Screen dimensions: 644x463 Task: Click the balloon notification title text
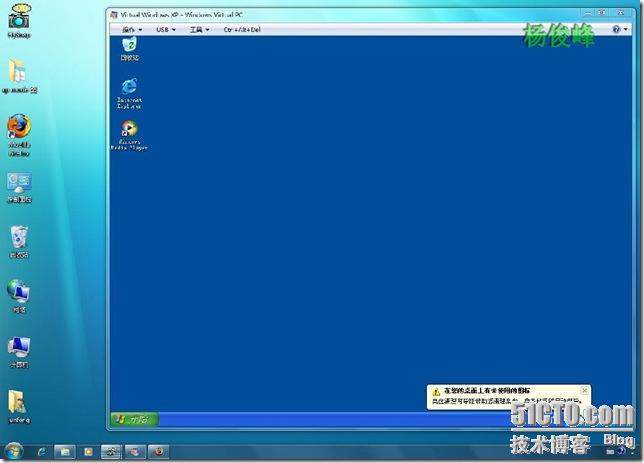click(x=487, y=391)
